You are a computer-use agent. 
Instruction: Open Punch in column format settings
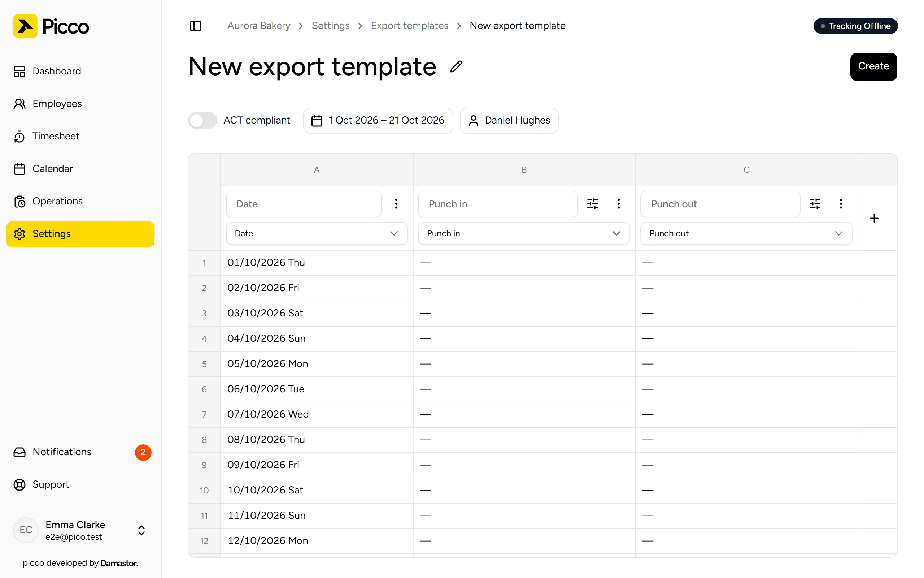point(593,204)
